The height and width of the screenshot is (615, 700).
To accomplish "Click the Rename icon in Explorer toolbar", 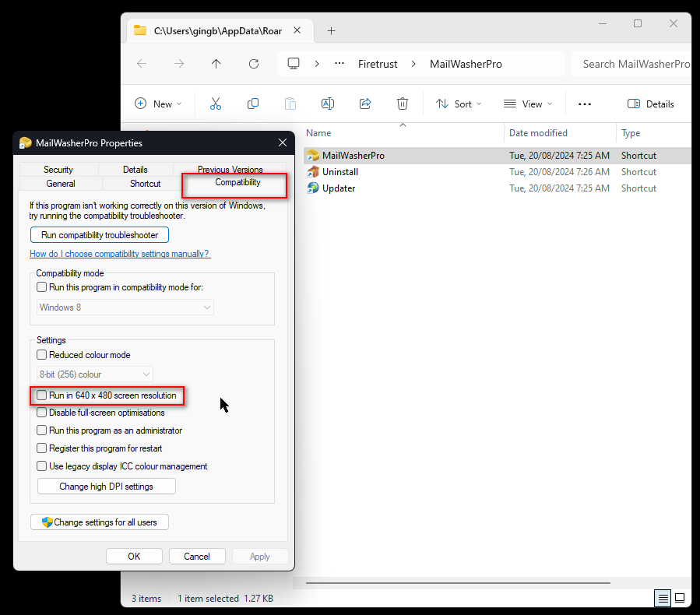I will click(328, 104).
